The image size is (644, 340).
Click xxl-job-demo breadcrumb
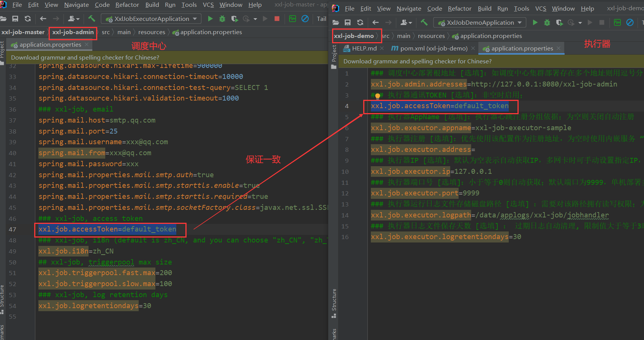click(354, 36)
